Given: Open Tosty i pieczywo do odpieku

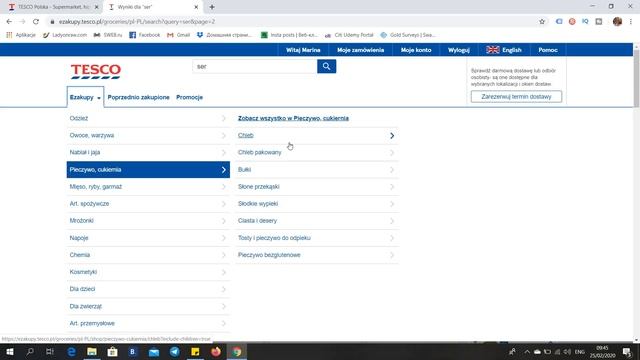Looking at the screenshot, I should point(317,238).
